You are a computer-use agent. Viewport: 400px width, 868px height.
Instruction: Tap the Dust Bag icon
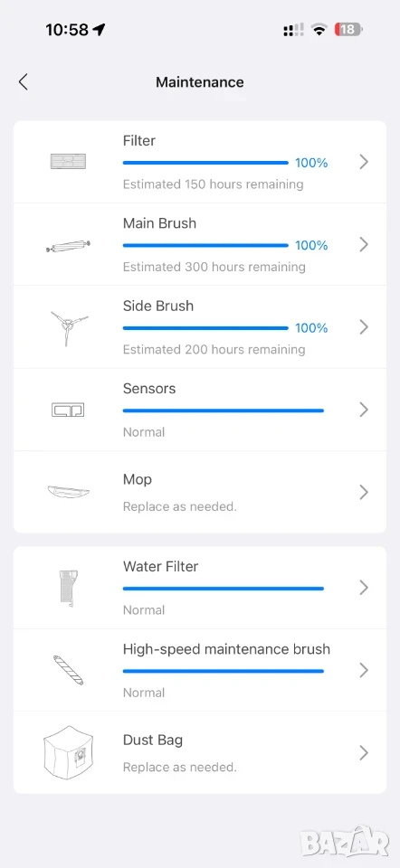[x=68, y=752]
